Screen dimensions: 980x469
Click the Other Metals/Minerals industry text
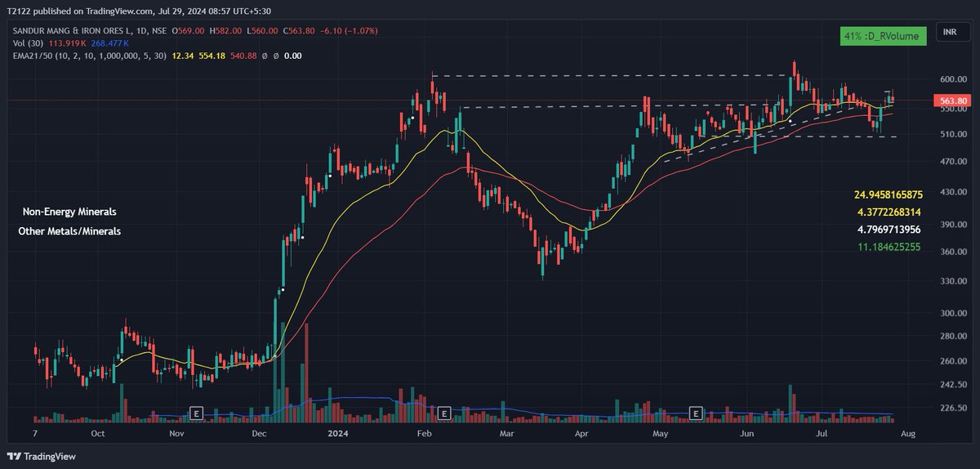(69, 231)
